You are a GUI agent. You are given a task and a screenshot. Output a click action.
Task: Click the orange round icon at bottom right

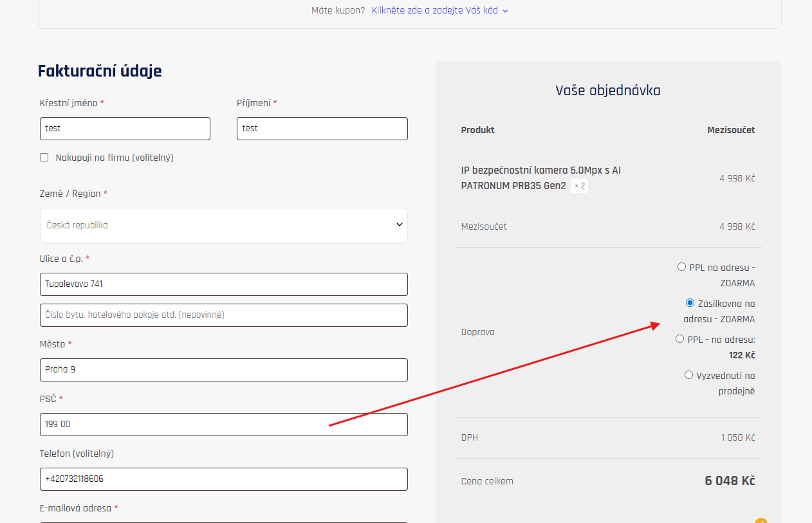point(761,520)
